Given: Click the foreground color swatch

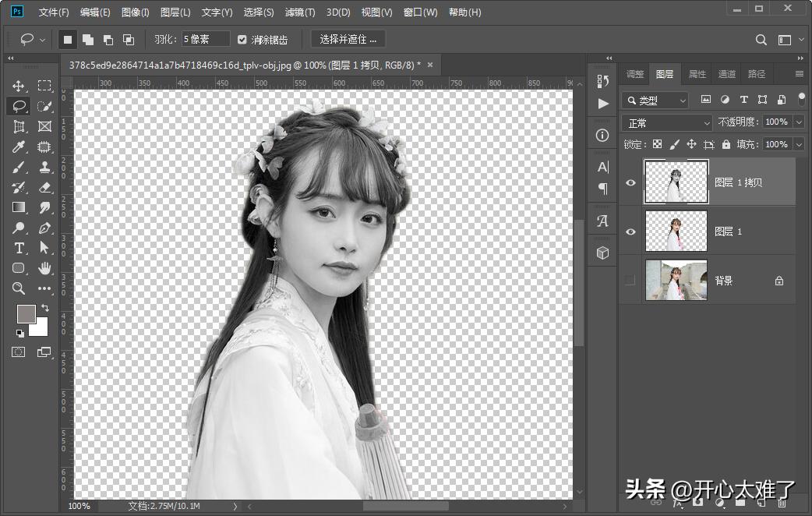Looking at the screenshot, I should click(x=25, y=316).
